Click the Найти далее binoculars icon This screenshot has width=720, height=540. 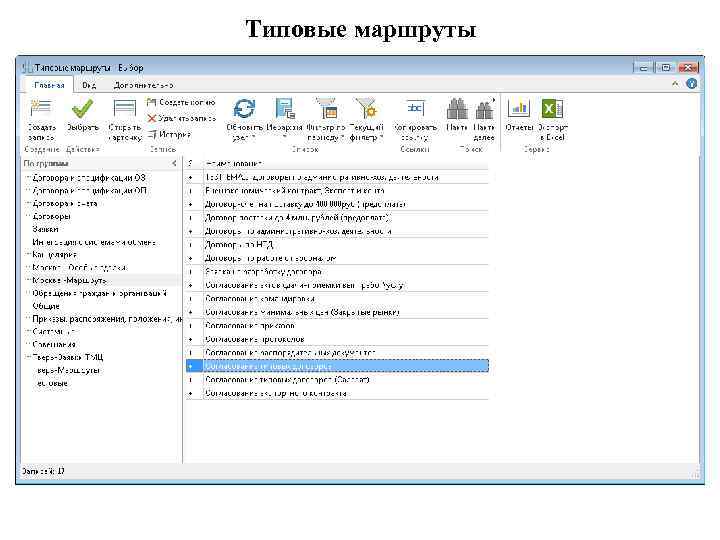[484, 109]
